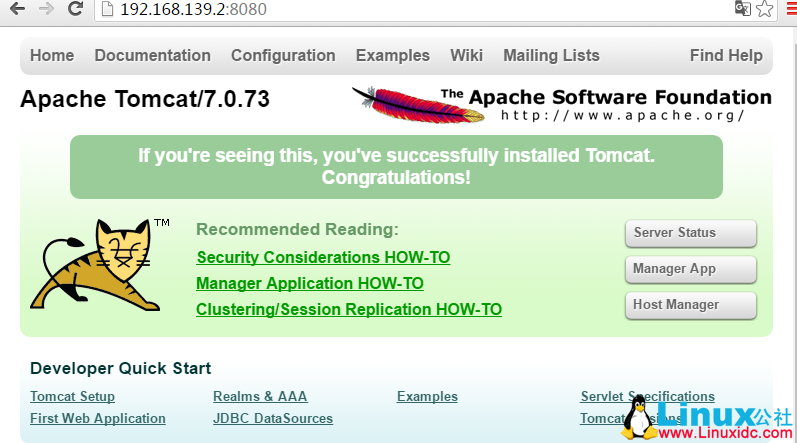Image resolution: width=797 pixels, height=443 pixels.
Task: Open the Documentation navigation item
Action: click(x=152, y=56)
